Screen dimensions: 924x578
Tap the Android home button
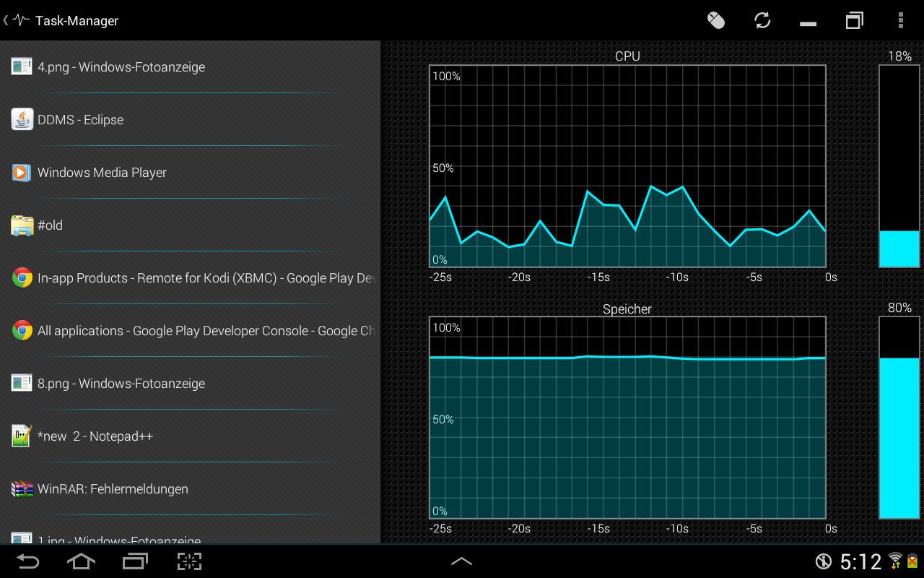click(x=81, y=561)
